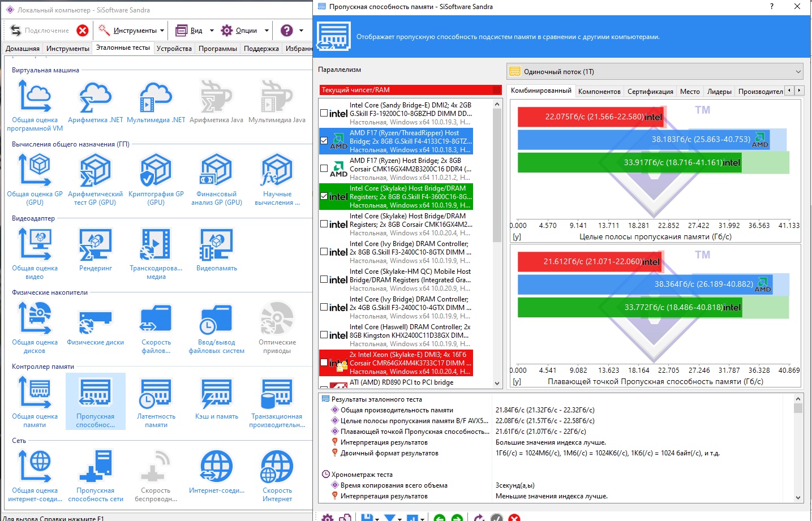Screen dimensions: 812x521
Task: Launch Пропускная способность сети benchmark
Action: coord(95,476)
